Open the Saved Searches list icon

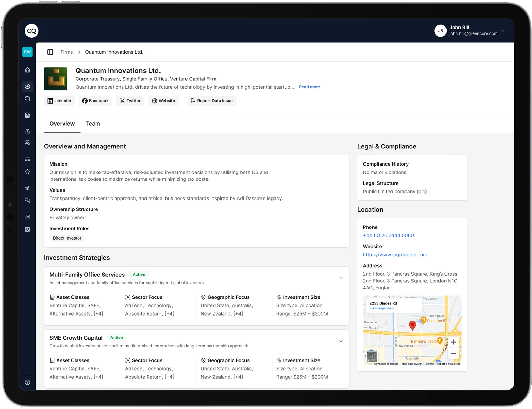(x=28, y=159)
